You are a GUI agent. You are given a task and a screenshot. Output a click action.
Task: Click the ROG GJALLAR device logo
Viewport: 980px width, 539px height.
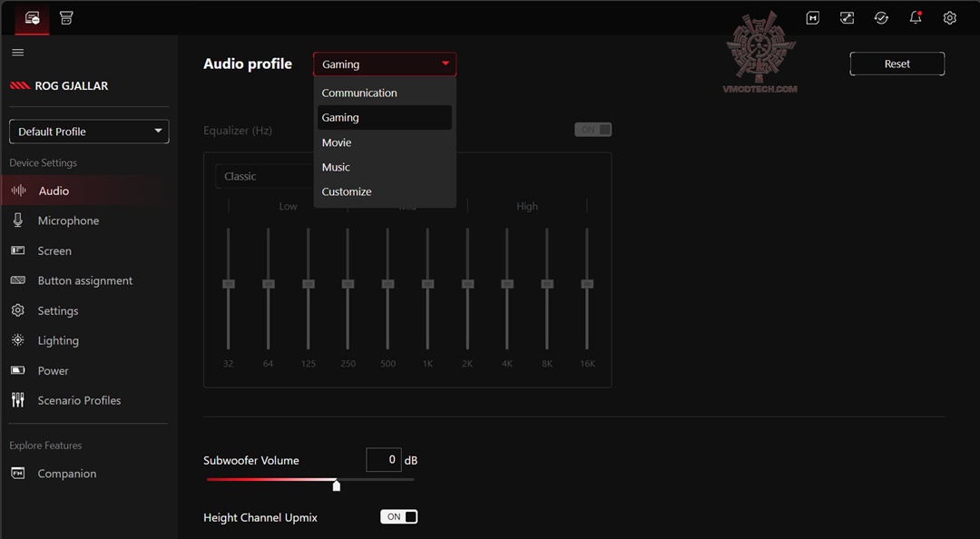coord(20,85)
